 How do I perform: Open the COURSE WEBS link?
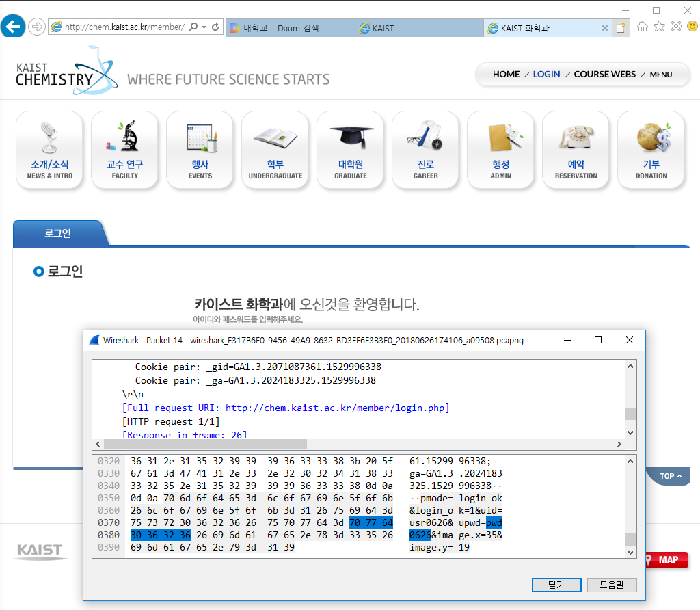pos(605,74)
